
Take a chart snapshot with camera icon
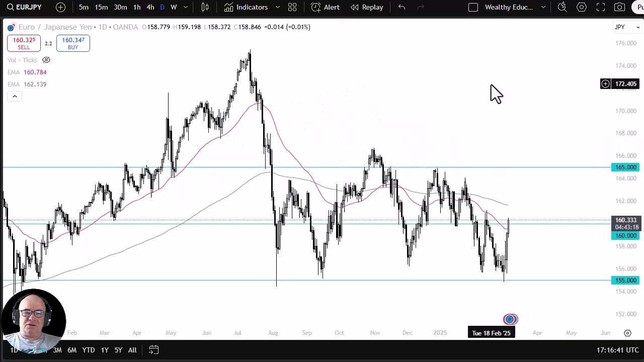tap(620, 7)
